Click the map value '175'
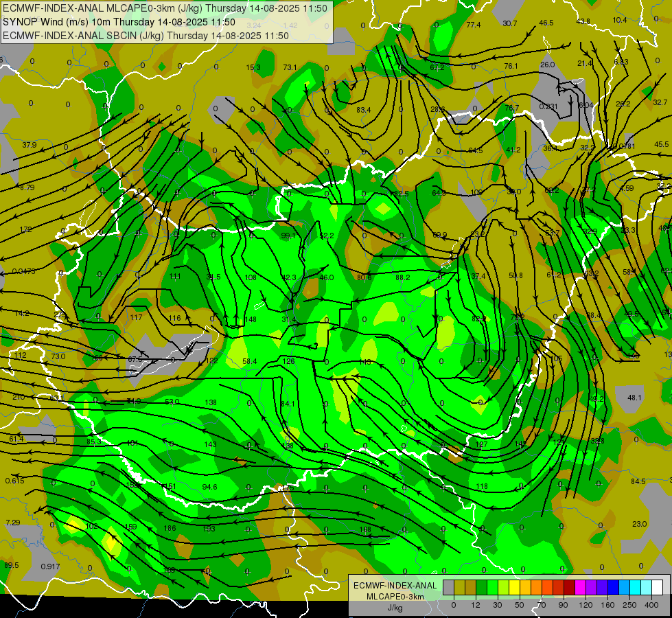The width and height of the screenshot is (672, 618). [288, 488]
